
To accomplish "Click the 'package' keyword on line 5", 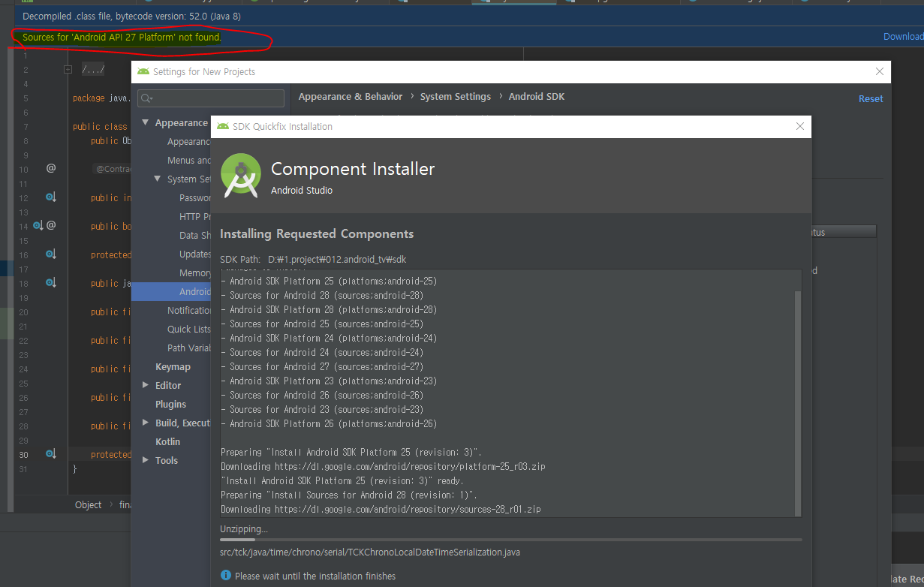I will (89, 98).
